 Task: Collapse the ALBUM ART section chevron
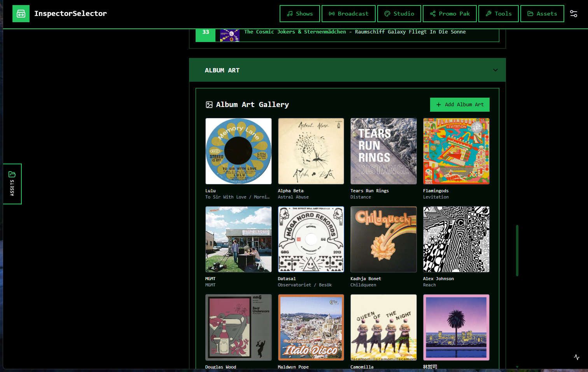(495, 70)
